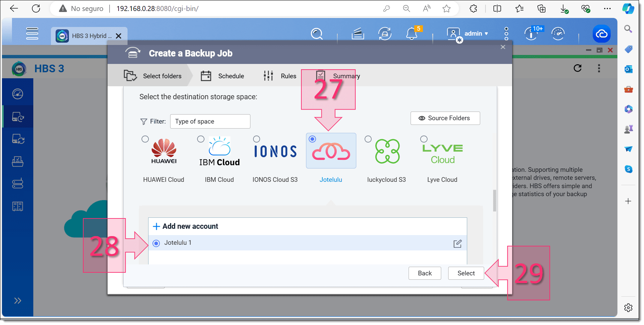Go to the Select folders step
644x325 pixels.
(x=153, y=76)
